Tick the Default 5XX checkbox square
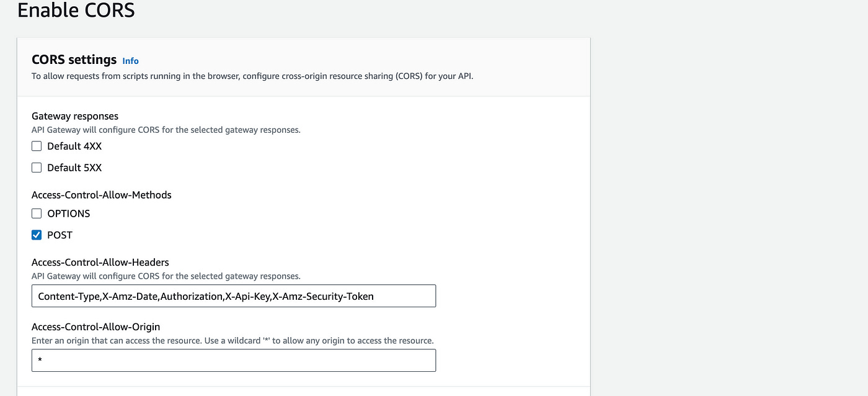This screenshot has width=868, height=396. click(37, 168)
